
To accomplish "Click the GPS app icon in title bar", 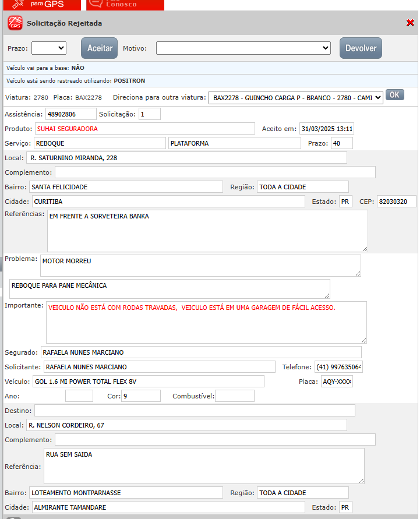I will [15, 23].
